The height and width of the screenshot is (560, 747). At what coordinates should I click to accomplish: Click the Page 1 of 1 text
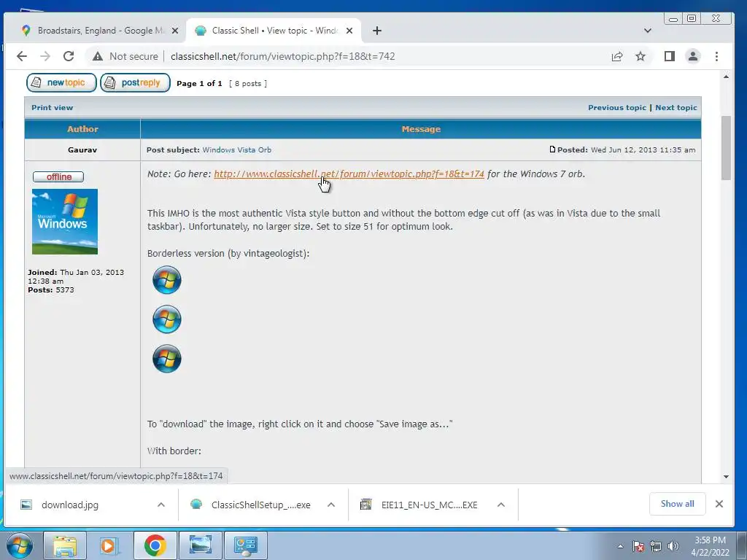[199, 83]
